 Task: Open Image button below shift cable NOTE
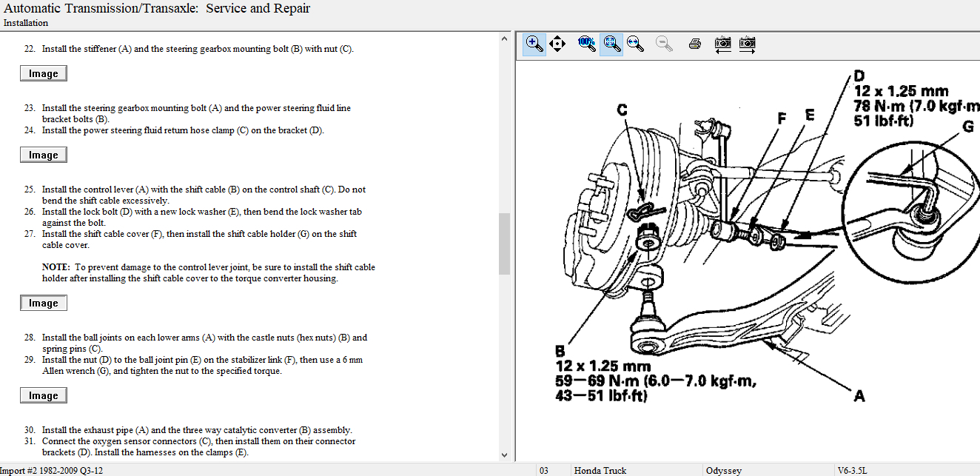click(44, 303)
